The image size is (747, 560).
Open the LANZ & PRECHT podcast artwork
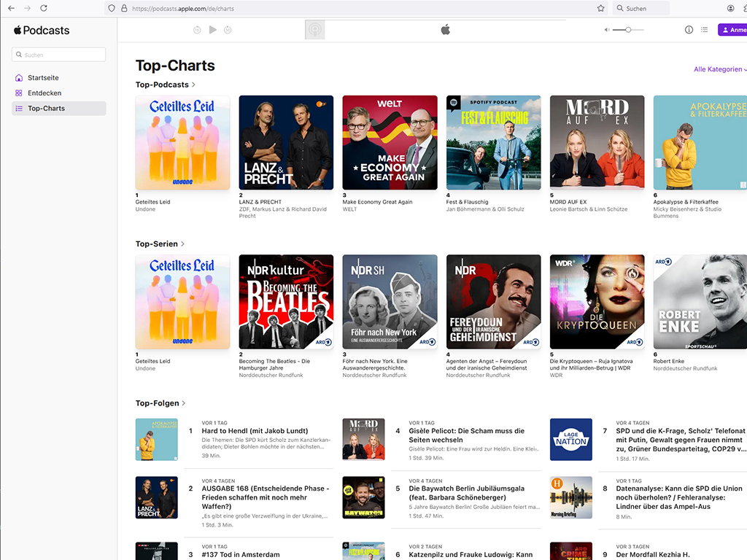click(286, 143)
